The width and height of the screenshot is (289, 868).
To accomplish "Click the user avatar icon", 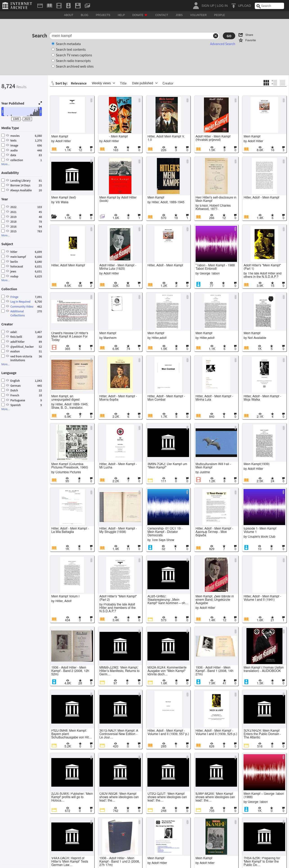I will pos(196,5).
